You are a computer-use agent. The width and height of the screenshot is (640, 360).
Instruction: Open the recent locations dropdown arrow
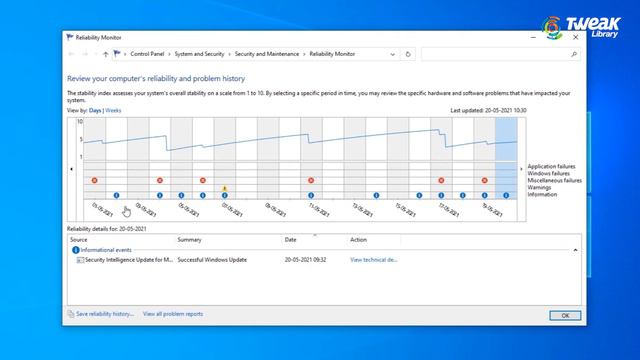[x=96, y=54]
